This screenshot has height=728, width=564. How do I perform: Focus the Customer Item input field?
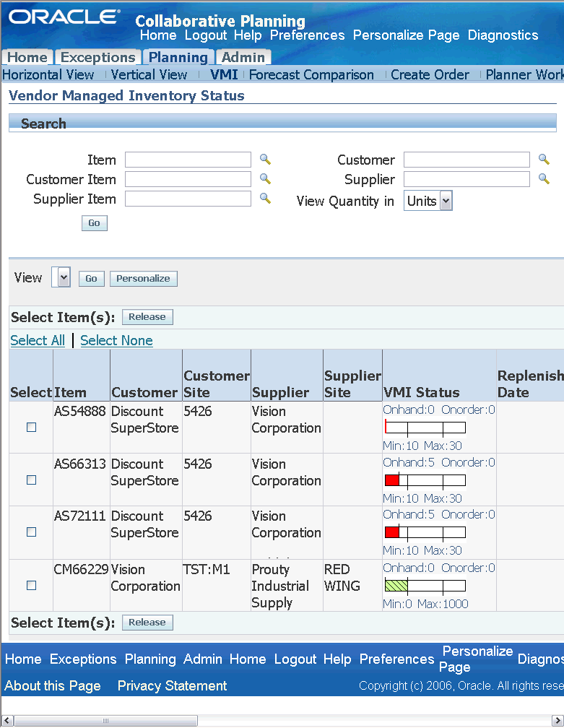pyautogui.click(x=188, y=179)
